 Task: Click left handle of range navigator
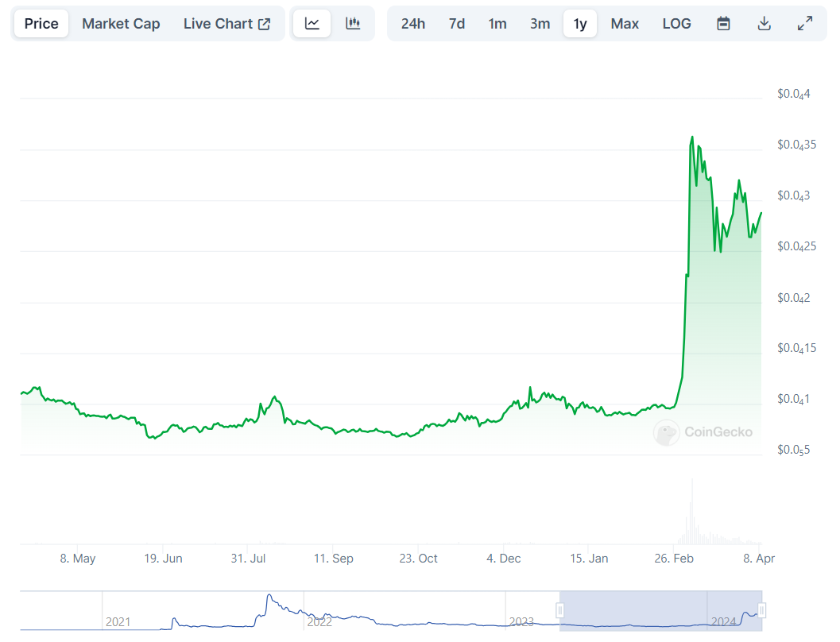pos(559,610)
